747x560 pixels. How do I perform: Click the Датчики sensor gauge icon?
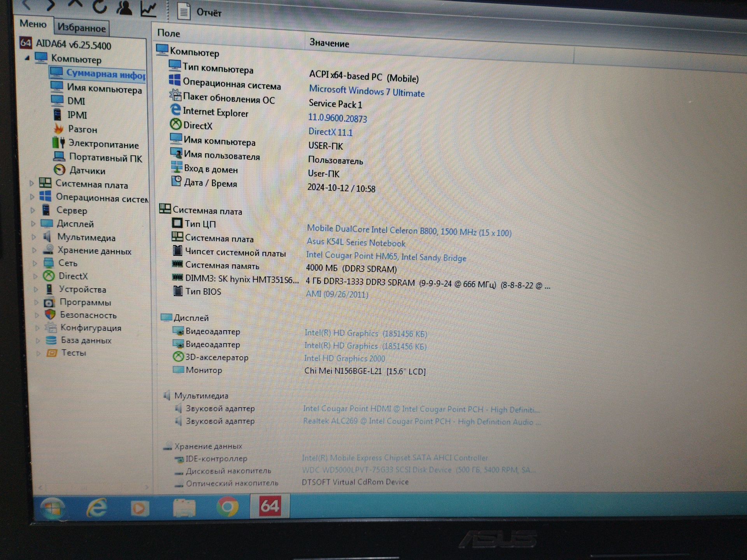(x=60, y=170)
